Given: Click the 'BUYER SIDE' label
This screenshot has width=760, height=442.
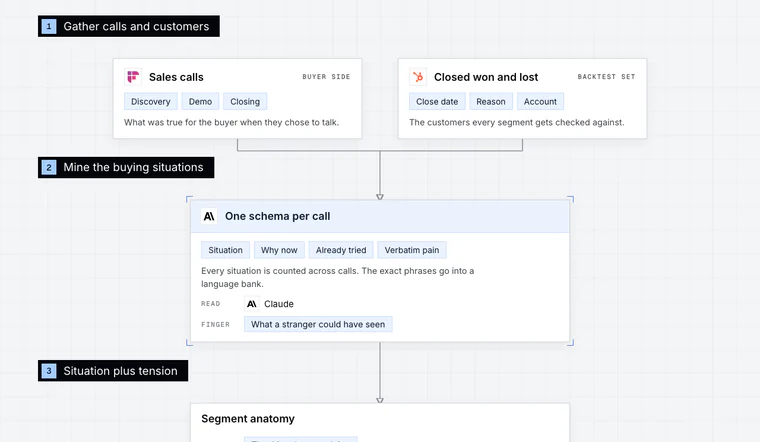Looking at the screenshot, I should [326, 77].
